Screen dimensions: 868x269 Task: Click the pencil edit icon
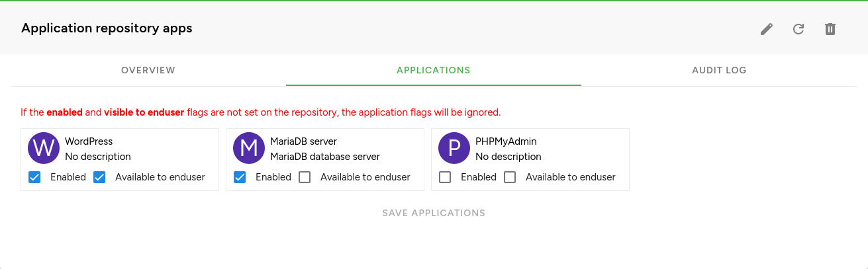click(x=767, y=29)
